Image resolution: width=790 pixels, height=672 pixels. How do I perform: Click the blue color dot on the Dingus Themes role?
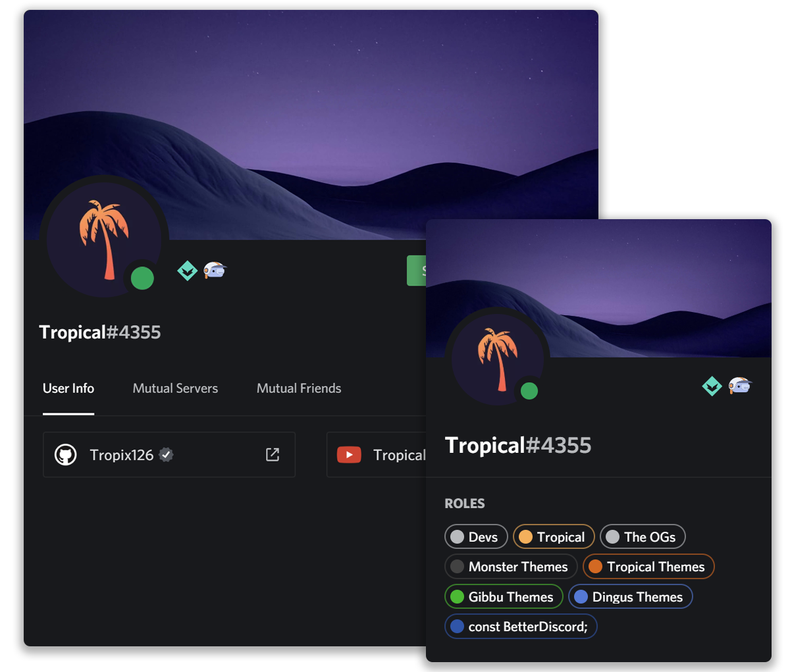[581, 597]
